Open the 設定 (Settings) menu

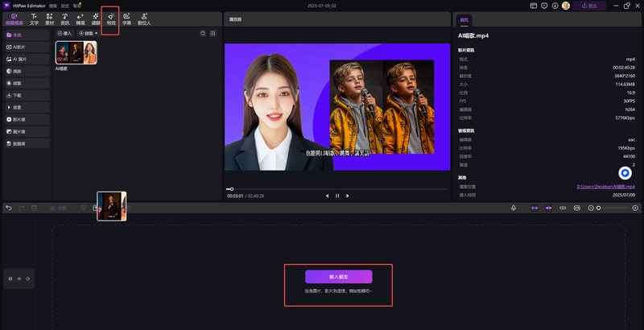pos(65,6)
